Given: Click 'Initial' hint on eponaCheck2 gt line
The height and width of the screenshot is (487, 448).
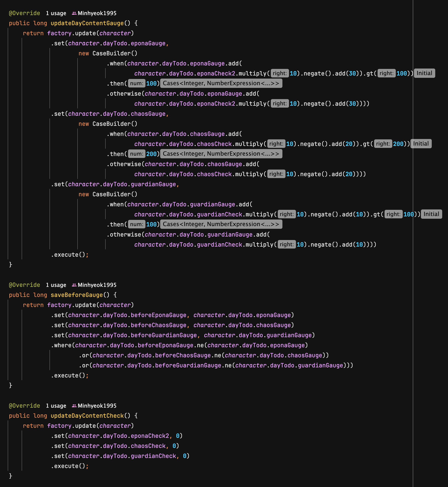Looking at the screenshot, I should pyautogui.click(x=424, y=73).
